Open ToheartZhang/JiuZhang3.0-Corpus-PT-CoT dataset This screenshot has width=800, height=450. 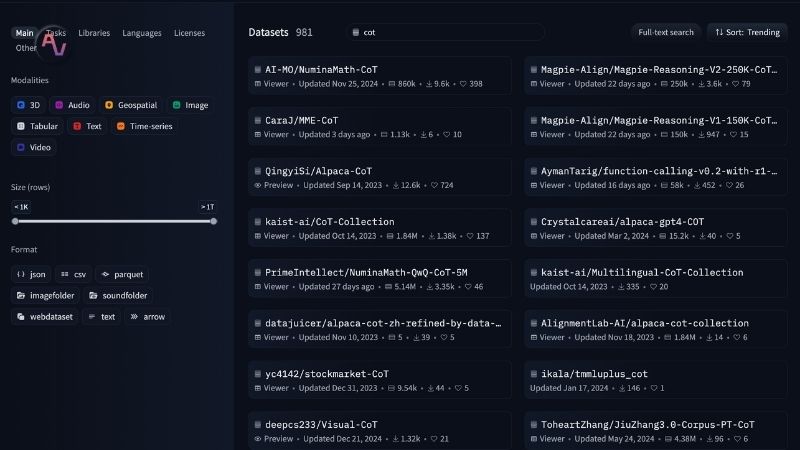656,431
